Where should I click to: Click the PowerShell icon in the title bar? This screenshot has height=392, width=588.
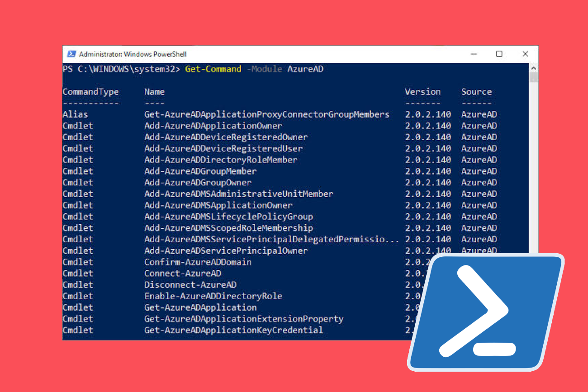tap(71, 54)
